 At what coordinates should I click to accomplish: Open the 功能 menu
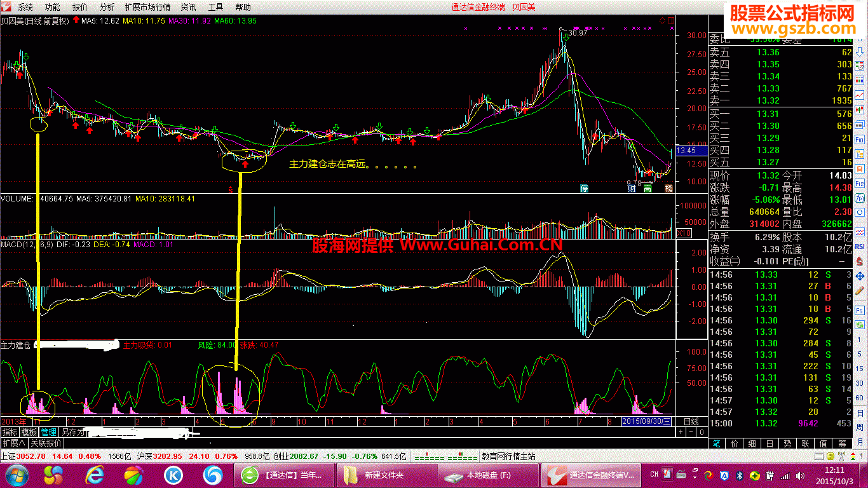click(x=53, y=7)
